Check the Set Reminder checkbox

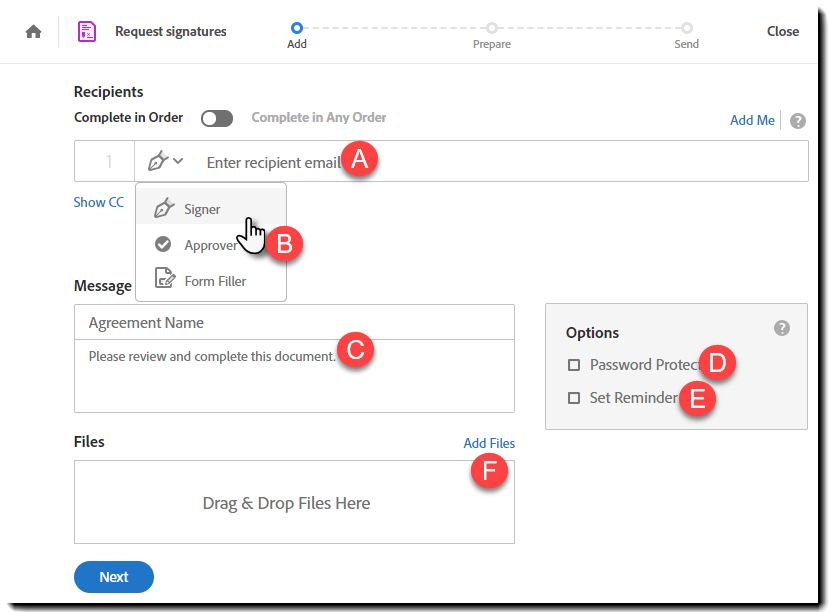coord(574,398)
